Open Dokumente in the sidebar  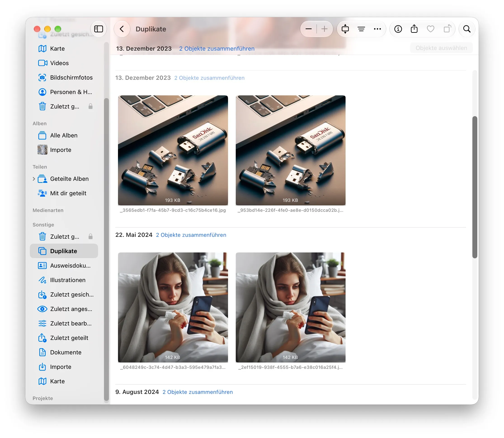point(64,352)
